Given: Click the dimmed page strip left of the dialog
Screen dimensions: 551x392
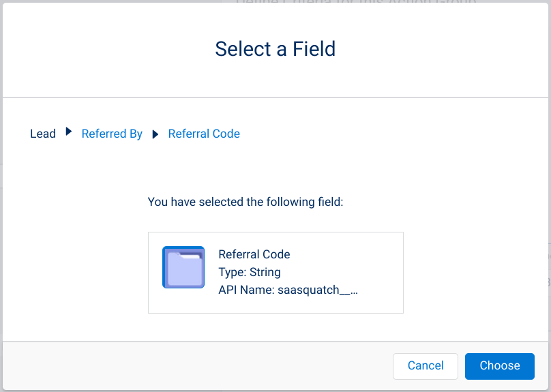Looking at the screenshot, I should tap(1, 196).
